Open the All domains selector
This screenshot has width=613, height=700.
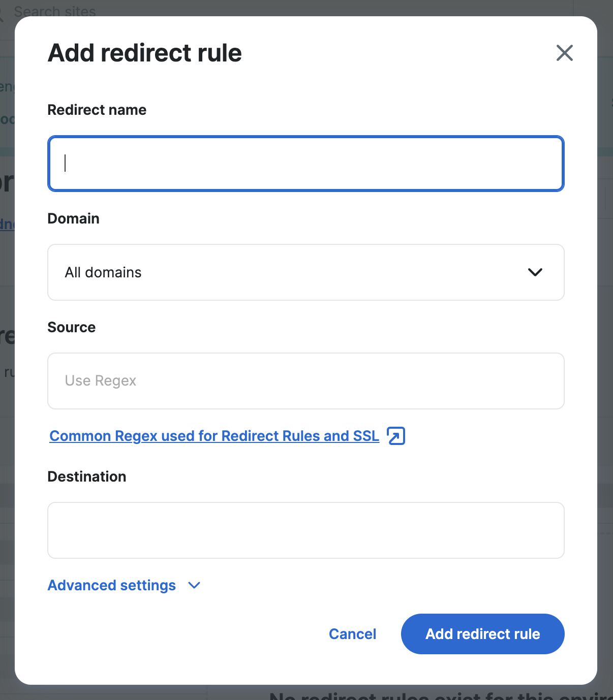pos(305,272)
